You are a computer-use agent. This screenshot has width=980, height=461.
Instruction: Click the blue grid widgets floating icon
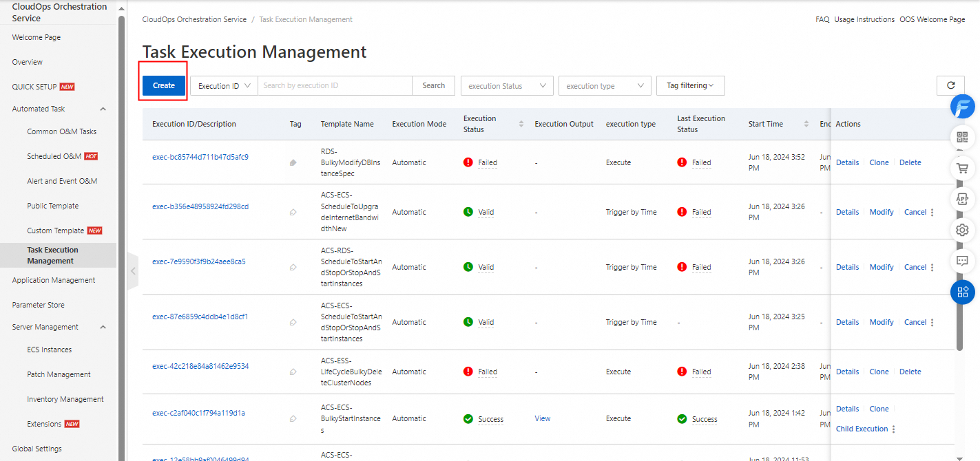(962, 292)
